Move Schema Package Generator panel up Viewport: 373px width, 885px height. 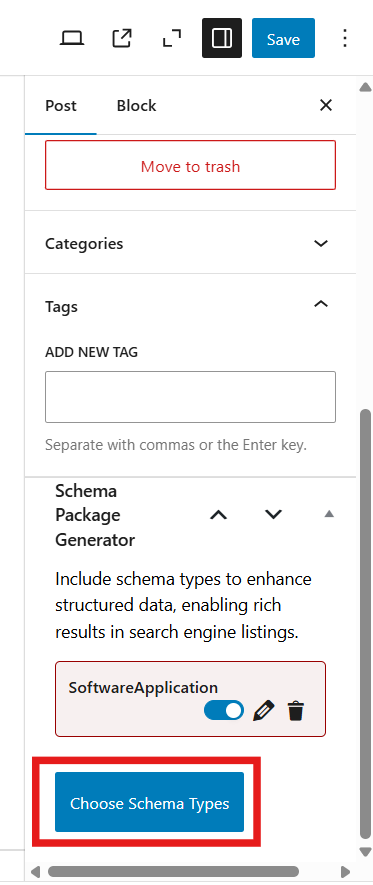218,514
